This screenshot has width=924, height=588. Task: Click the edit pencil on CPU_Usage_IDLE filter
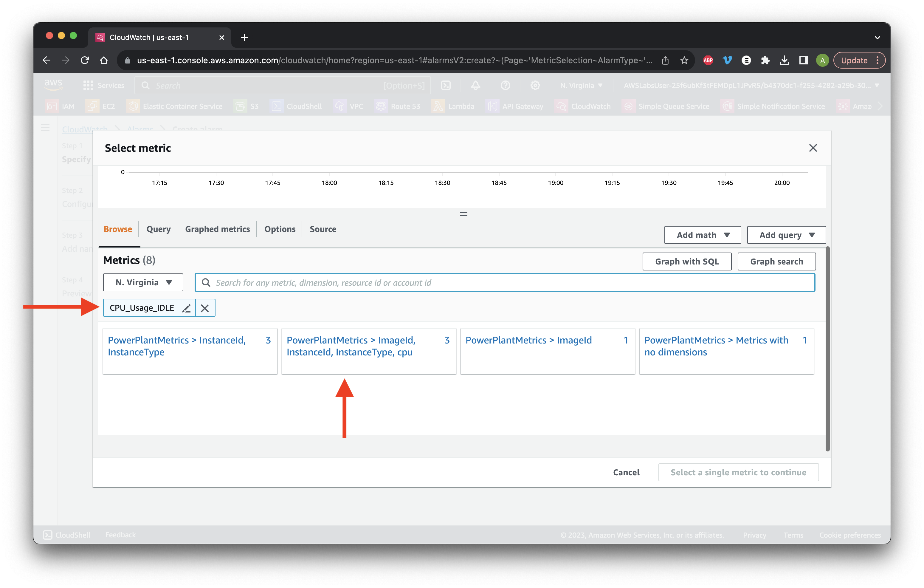pyautogui.click(x=187, y=308)
